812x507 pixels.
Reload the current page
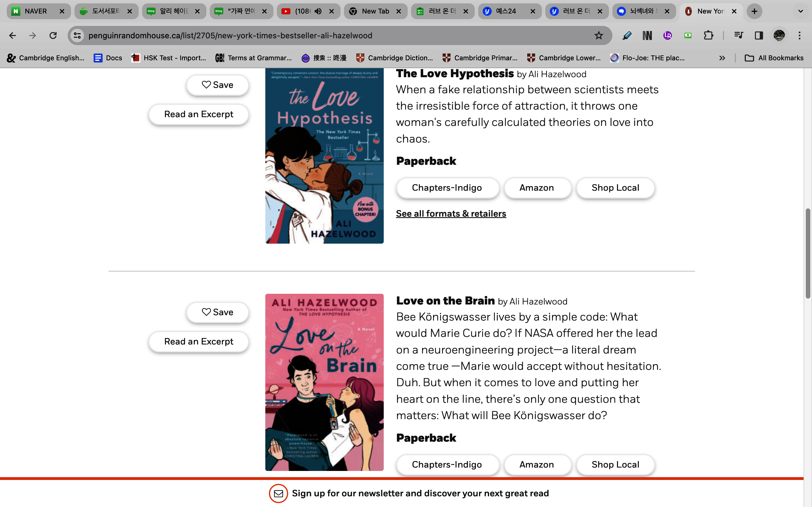click(x=53, y=35)
